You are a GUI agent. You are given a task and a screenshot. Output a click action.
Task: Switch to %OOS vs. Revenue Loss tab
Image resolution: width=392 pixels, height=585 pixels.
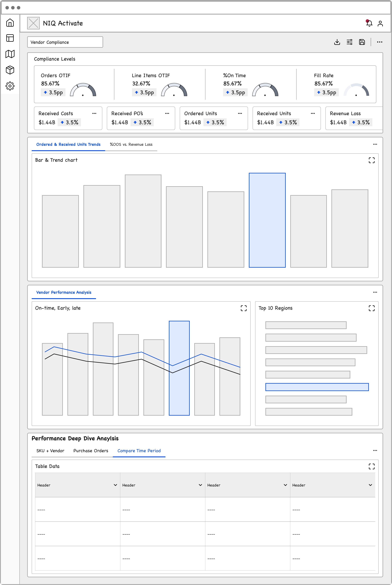tap(131, 144)
